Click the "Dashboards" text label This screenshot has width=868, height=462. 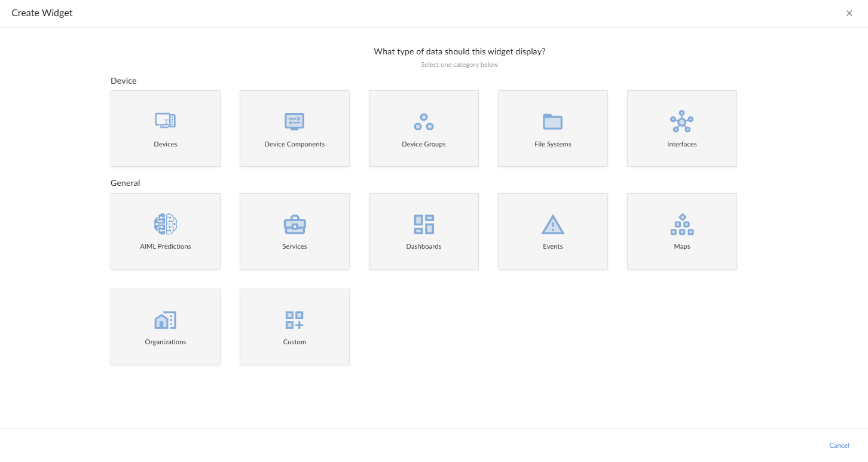point(423,246)
